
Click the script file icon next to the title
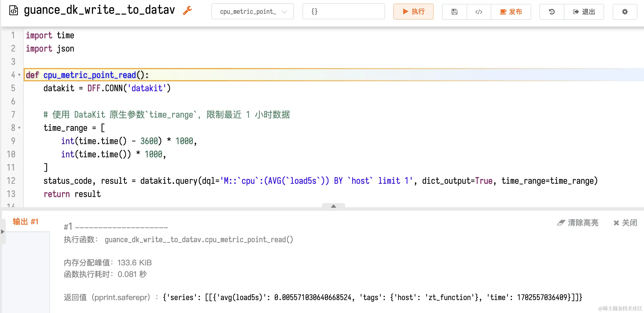pos(14,11)
